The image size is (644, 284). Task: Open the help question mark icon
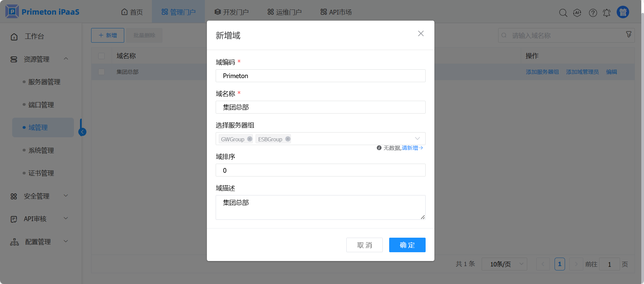pyautogui.click(x=593, y=13)
